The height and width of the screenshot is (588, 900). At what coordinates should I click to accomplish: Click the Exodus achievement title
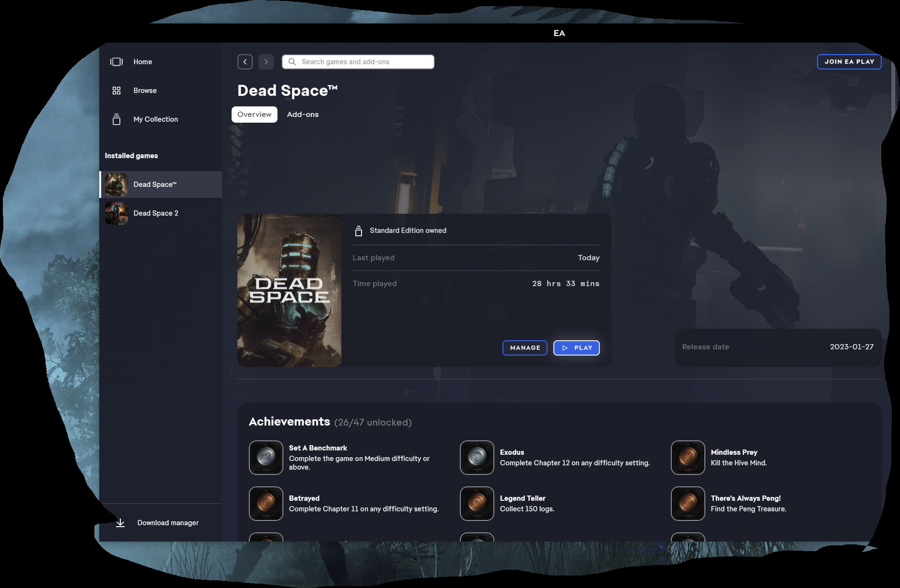click(512, 452)
